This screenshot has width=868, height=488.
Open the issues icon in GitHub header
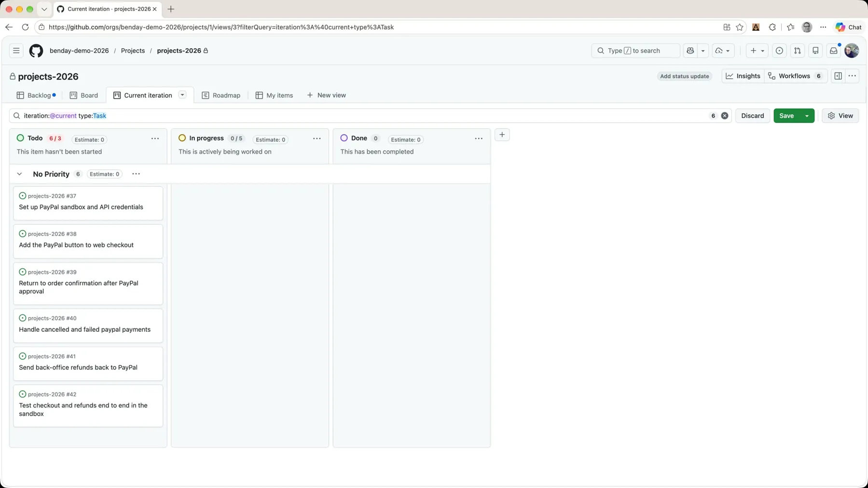pyautogui.click(x=779, y=51)
